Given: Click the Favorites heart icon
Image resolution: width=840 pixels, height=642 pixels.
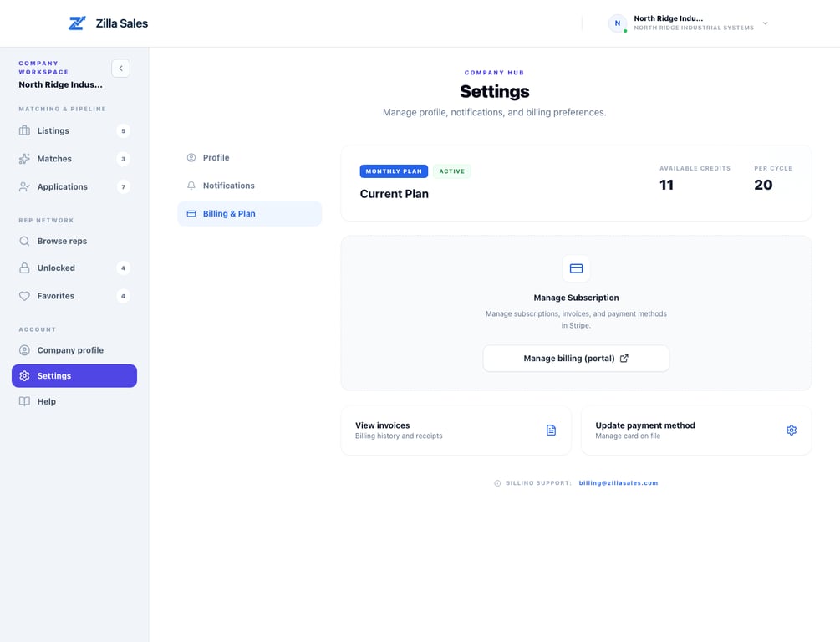Looking at the screenshot, I should (24, 296).
